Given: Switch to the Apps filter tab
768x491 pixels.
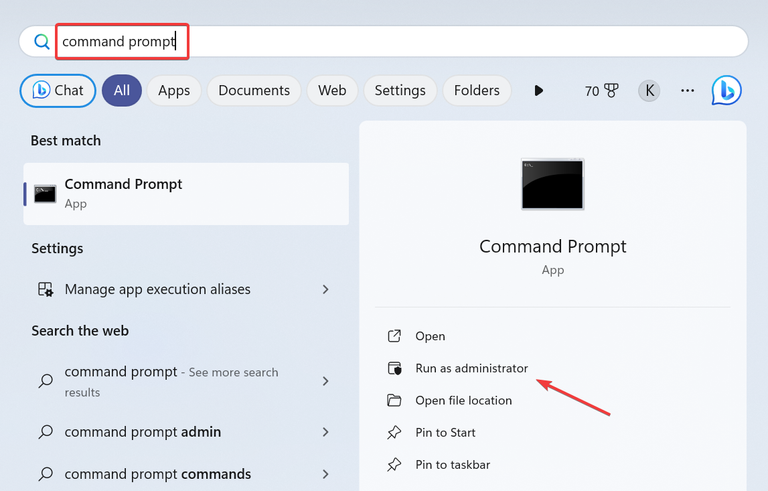Looking at the screenshot, I should (x=174, y=91).
